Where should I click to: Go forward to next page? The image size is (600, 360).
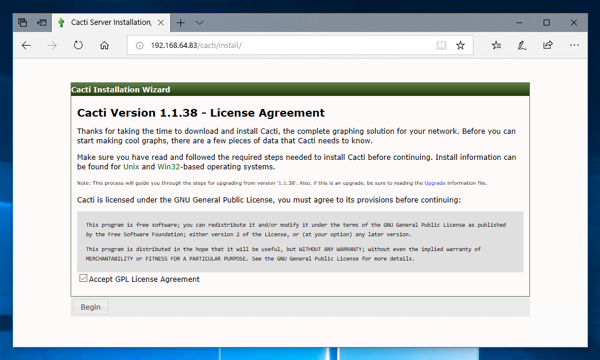[52, 46]
